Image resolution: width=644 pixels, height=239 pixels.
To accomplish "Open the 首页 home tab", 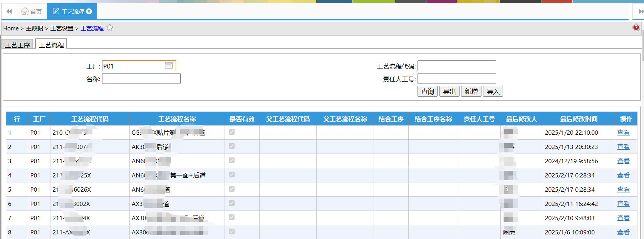I will [32, 12].
